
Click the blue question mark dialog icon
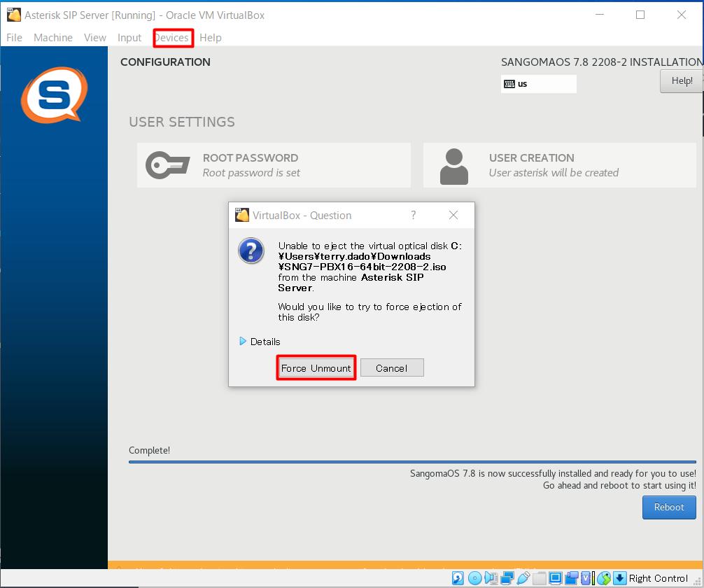point(251,251)
